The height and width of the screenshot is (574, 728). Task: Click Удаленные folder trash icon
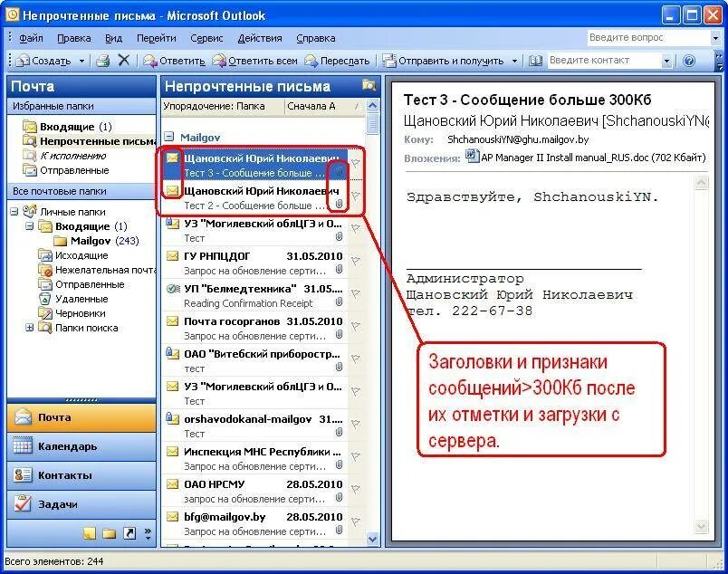coord(45,299)
